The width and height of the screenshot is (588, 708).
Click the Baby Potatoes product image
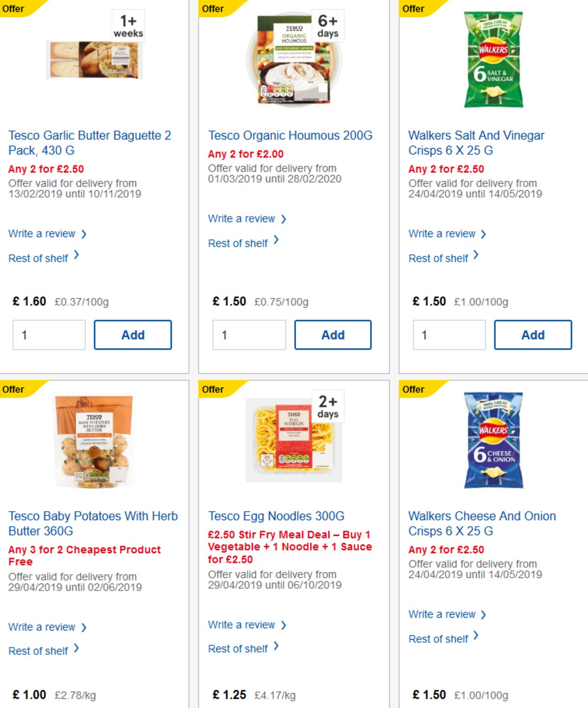point(93,441)
